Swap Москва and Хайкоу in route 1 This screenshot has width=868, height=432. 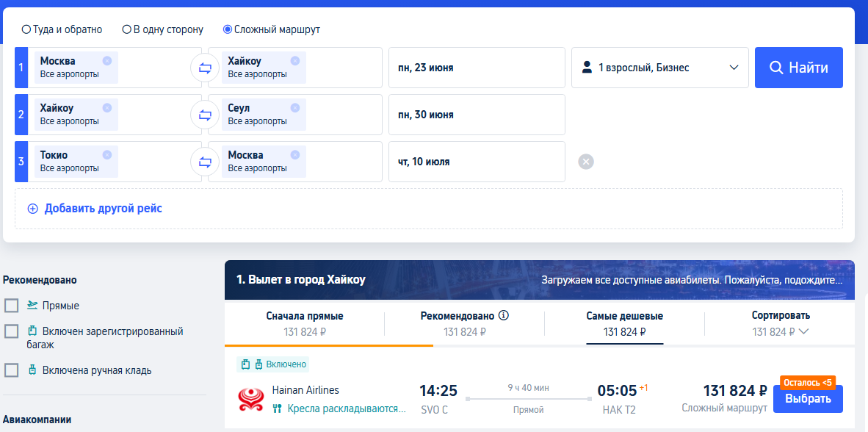(x=205, y=68)
